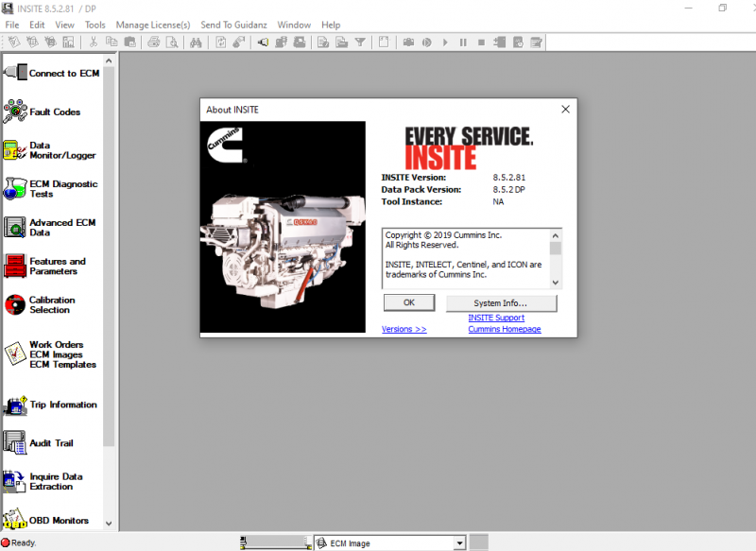Open Features and Parameters
The image size is (756, 551).
coord(44,266)
